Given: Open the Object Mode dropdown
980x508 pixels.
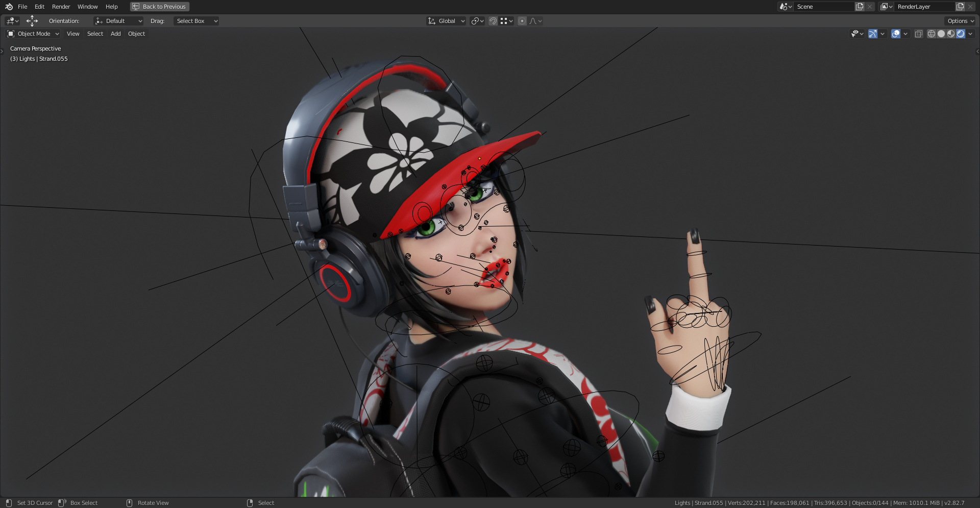Looking at the screenshot, I should click(x=33, y=34).
